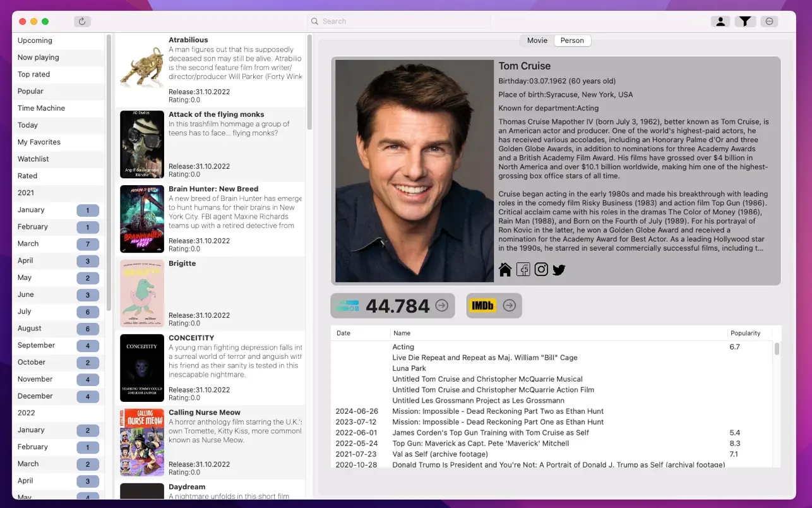Sort filmography by Name column header

402,333
